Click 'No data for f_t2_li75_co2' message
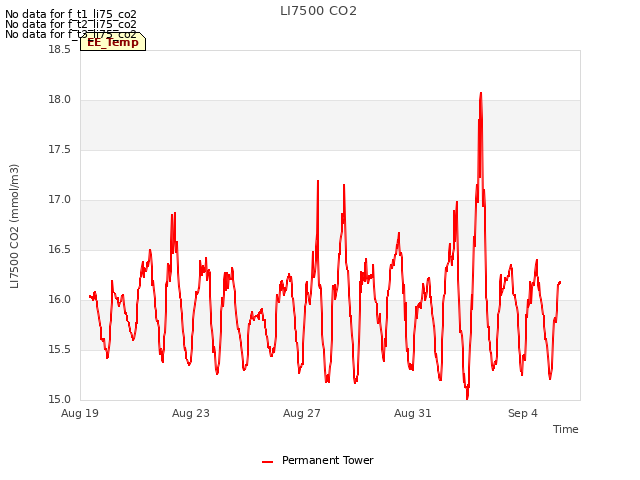 [x=71, y=24]
